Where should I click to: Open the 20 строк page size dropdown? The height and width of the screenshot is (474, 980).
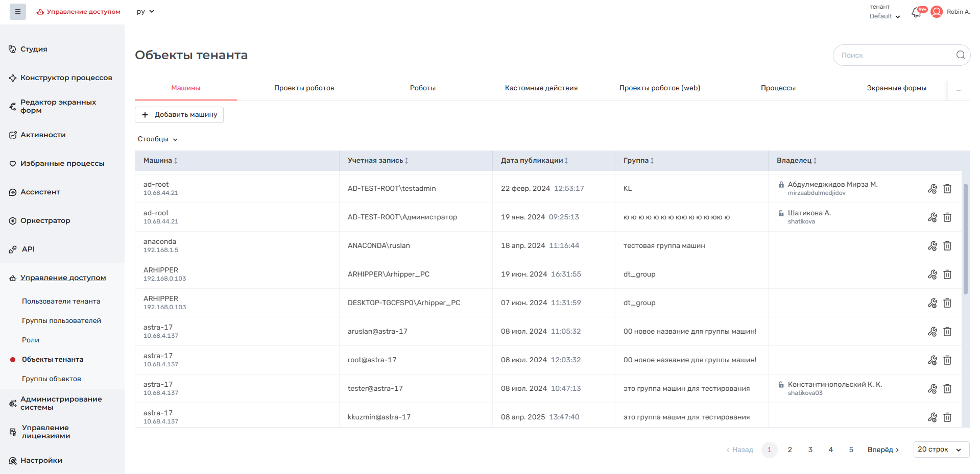[x=941, y=450]
